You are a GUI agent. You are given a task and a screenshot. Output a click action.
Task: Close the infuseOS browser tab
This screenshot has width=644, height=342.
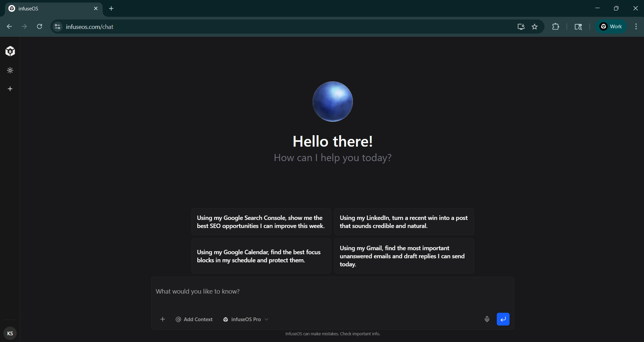pos(96,9)
